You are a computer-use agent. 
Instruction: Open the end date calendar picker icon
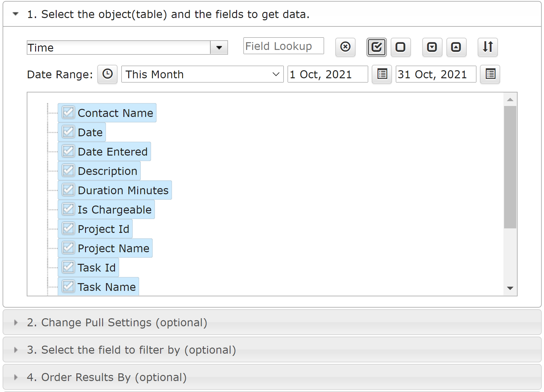[x=490, y=74]
